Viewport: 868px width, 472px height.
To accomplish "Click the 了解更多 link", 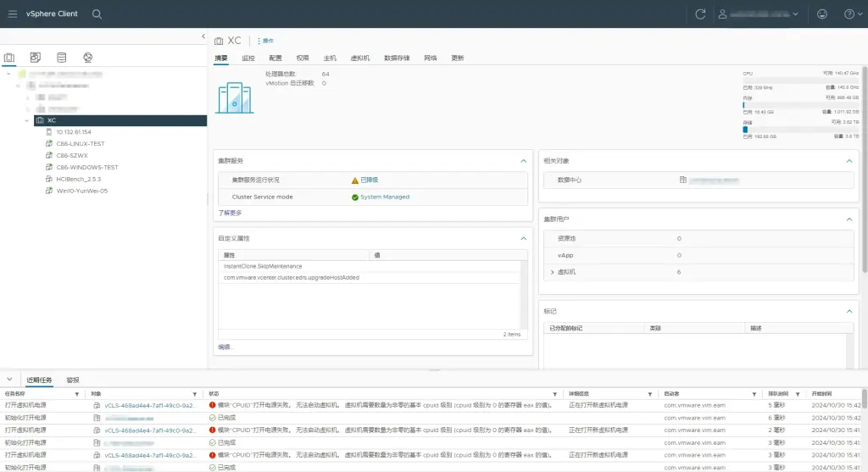I will point(230,213).
